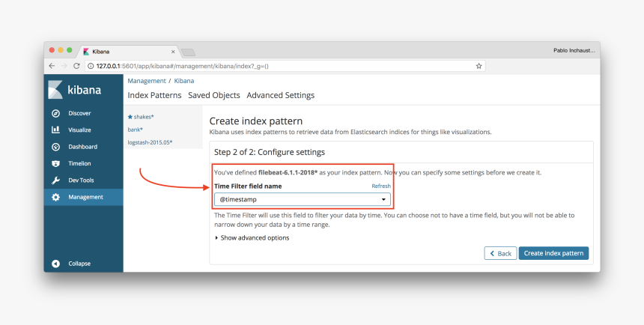Open the Timelion menu item label

point(79,163)
